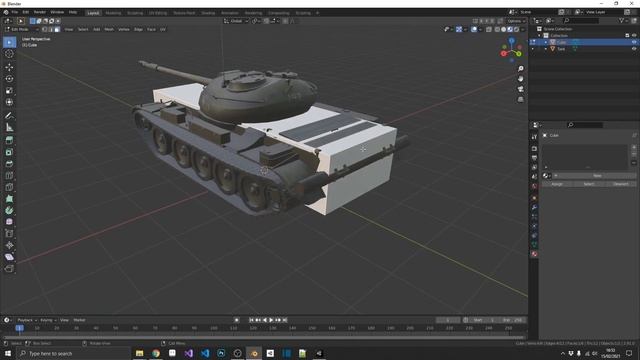Select the Measure ruler tool
Screen dimensions: 640x360
(9, 128)
